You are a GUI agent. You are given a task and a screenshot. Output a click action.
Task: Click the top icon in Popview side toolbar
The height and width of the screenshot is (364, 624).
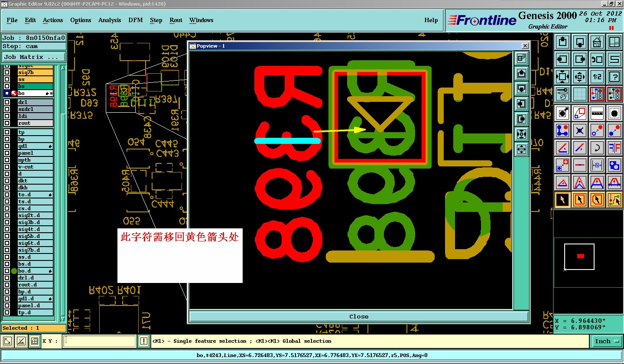pyautogui.click(x=521, y=58)
